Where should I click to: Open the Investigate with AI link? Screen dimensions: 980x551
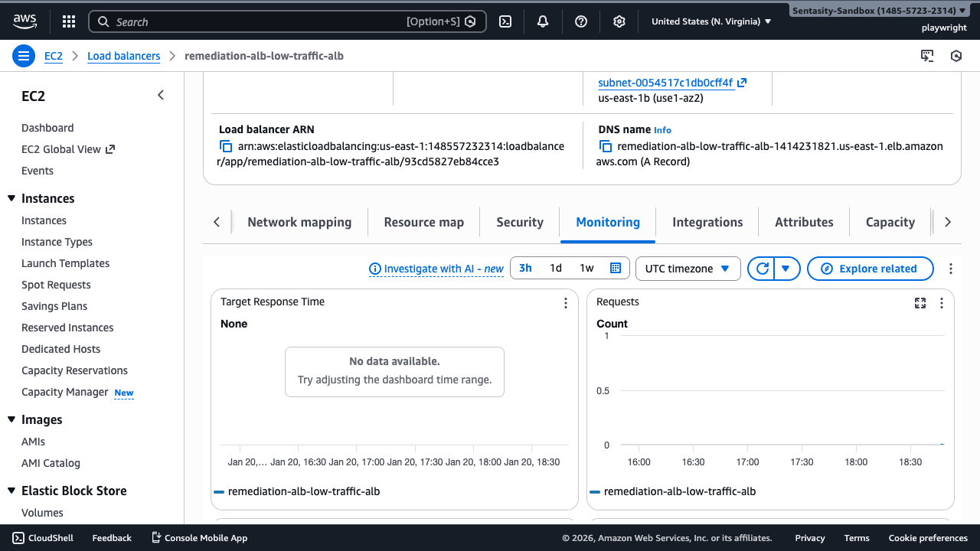[436, 268]
